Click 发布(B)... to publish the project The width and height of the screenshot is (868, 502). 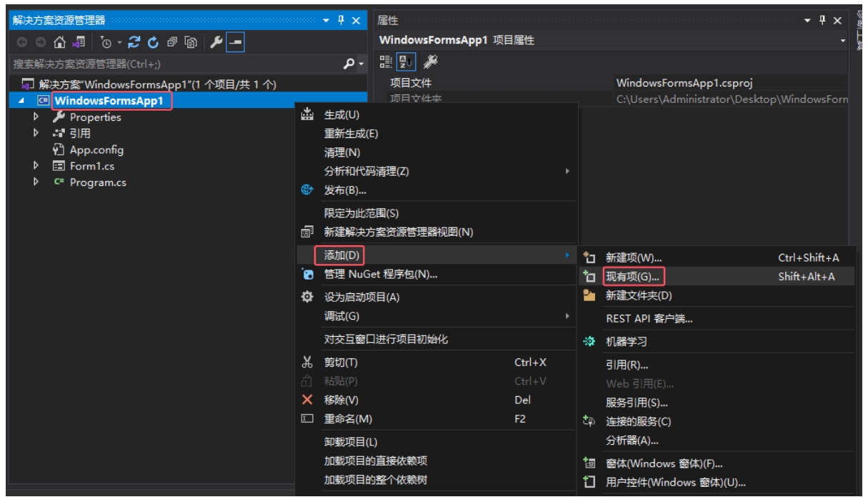click(x=437, y=190)
